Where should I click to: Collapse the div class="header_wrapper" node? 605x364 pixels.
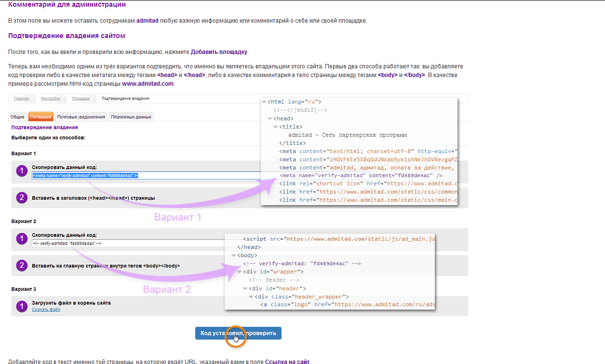click(251, 296)
